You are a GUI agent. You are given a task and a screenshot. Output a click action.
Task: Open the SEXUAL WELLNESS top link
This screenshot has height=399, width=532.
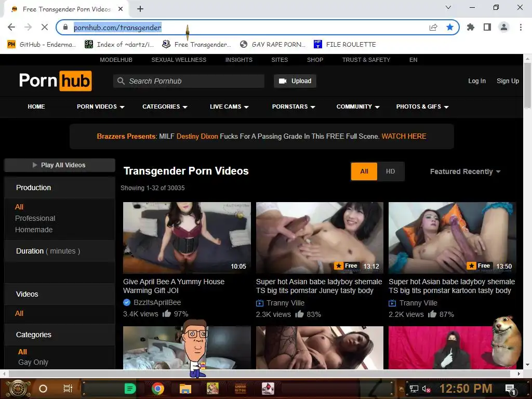[179, 60]
